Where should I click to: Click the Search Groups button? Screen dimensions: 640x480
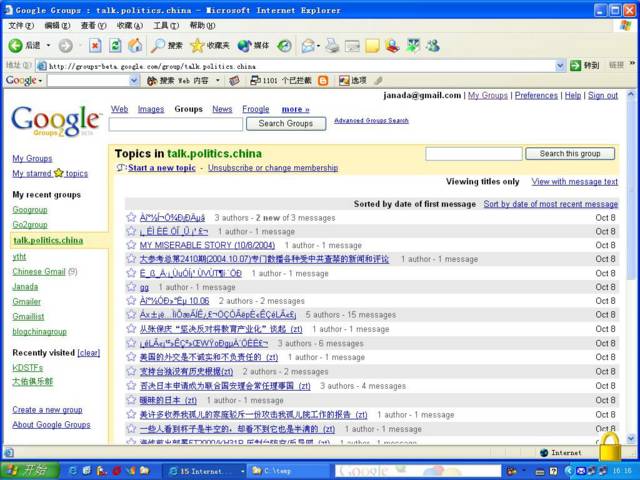click(286, 123)
